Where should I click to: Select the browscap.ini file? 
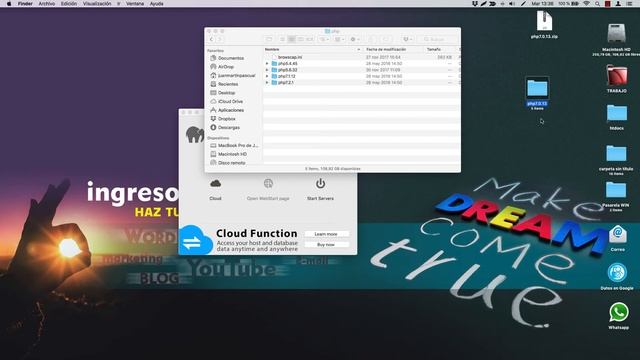[x=362, y=57]
